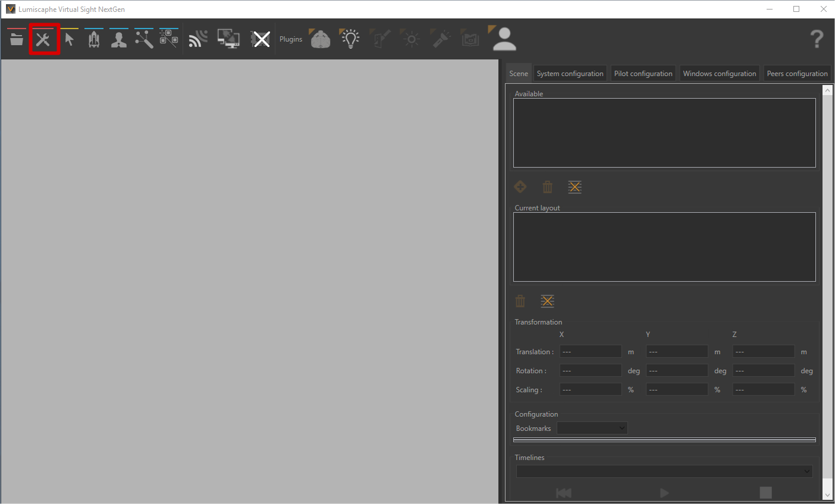Click the lightbulb plugin icon

(350, 39)
